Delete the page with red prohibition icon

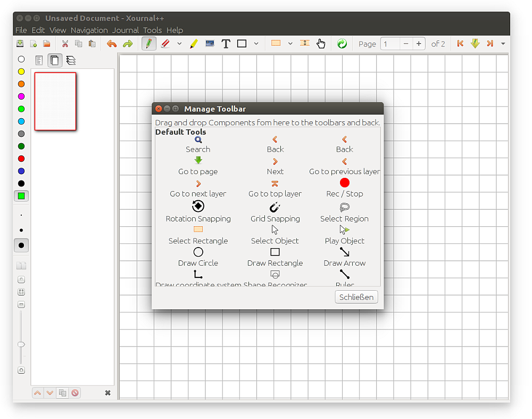pyautogui.click(x=75, y=393)
